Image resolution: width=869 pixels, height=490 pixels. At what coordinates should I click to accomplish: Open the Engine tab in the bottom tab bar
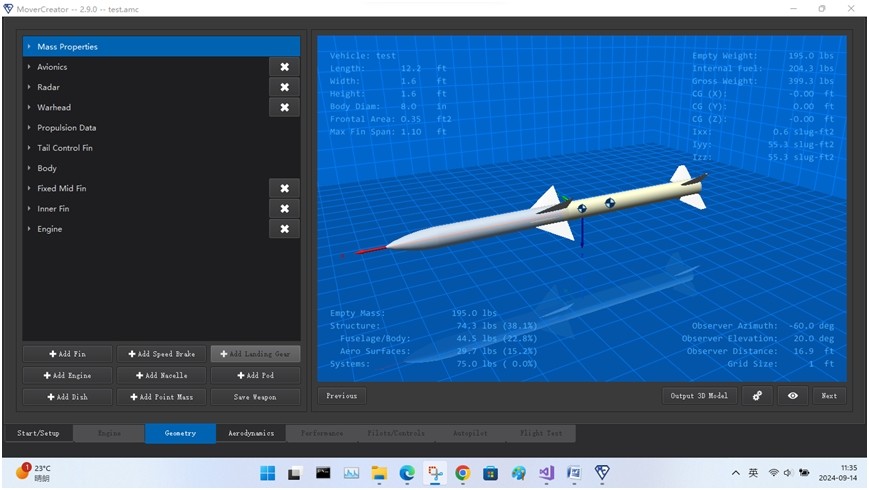coord(109,433)
